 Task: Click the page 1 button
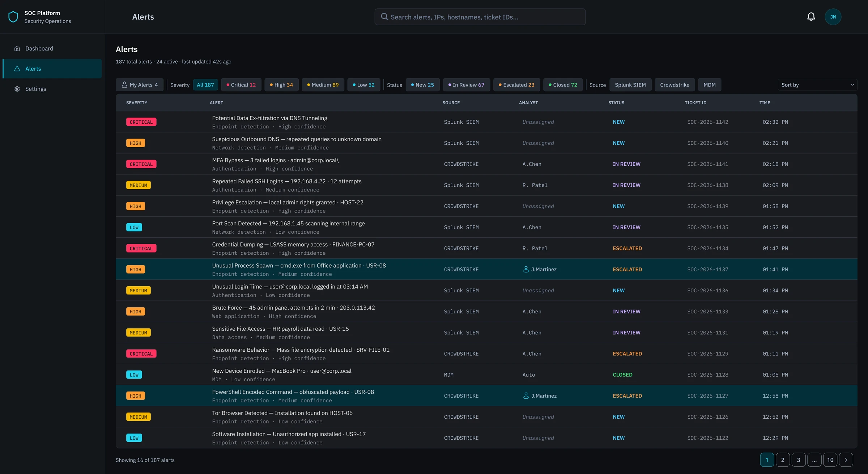[x=767, y=460]
